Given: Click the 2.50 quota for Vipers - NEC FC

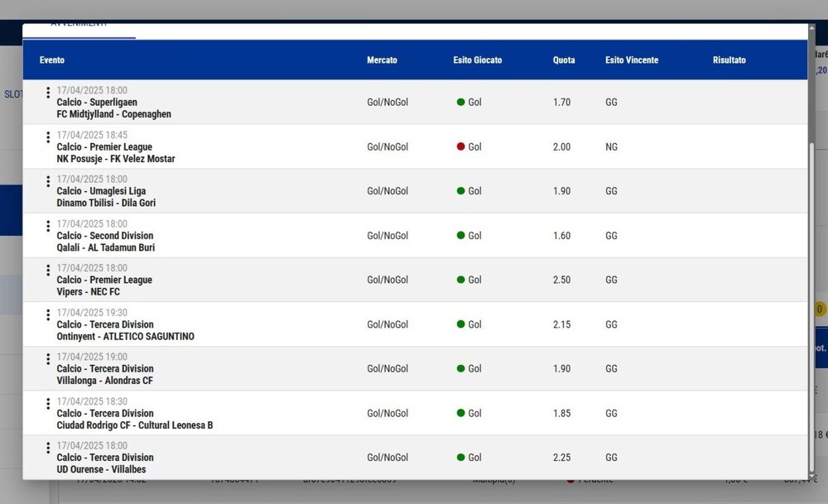Looking at the screenshot, I should (x=561, y=280).
